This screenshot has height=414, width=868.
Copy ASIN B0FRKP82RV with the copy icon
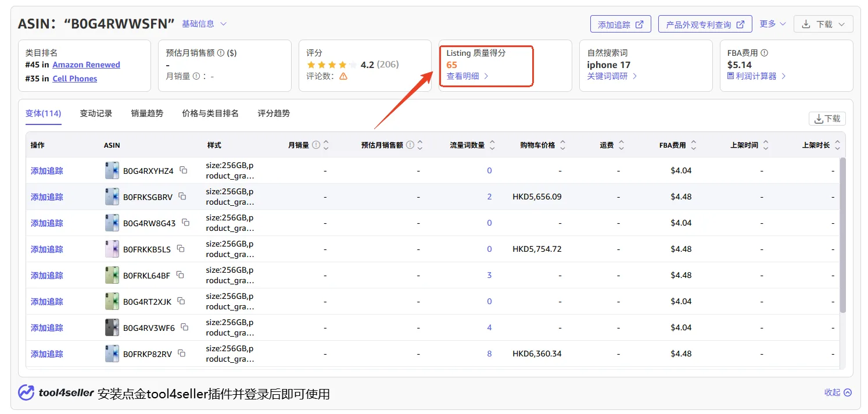pos(182,353)
